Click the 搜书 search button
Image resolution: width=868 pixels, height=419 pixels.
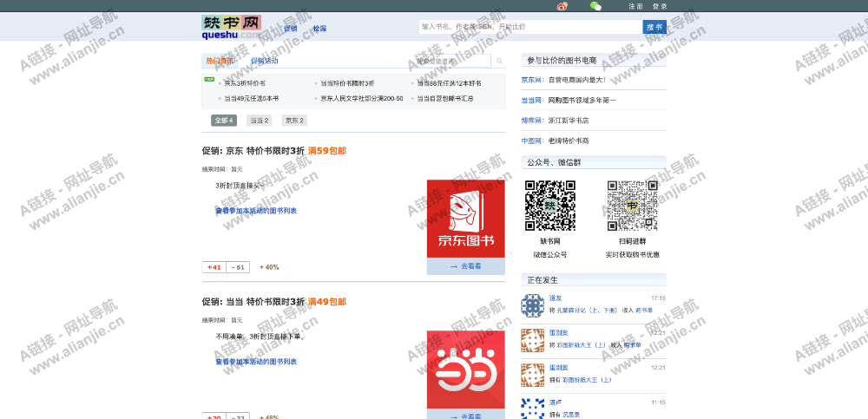[x=654, y=27]
